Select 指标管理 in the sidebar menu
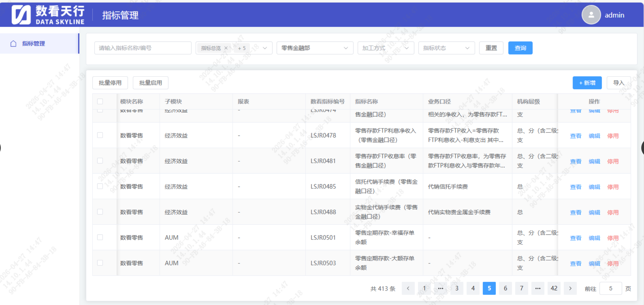The height and width of the screenshot is (305, 644). pos(39,43)
